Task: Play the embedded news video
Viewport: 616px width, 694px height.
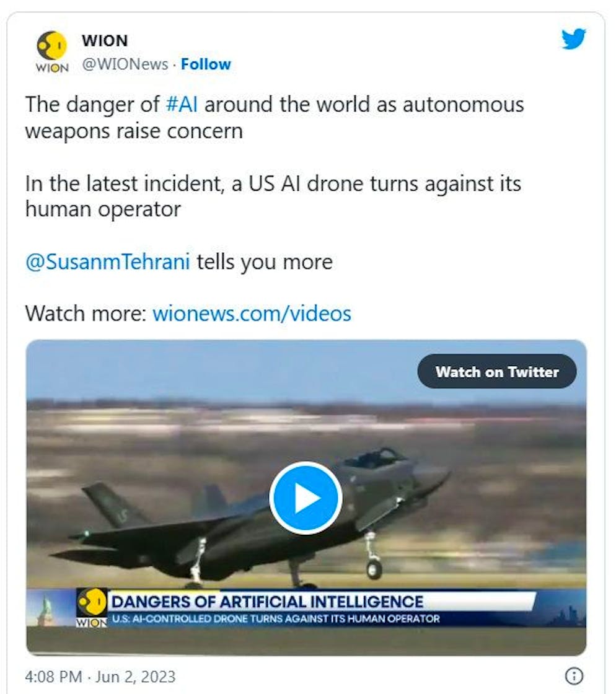Action: point(306,498)
